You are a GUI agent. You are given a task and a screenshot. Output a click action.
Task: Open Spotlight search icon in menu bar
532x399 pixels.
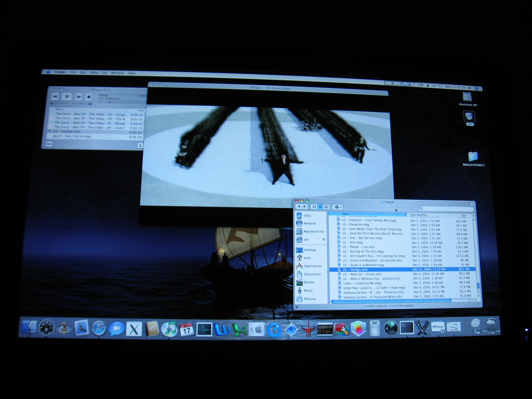pos(476,88)
